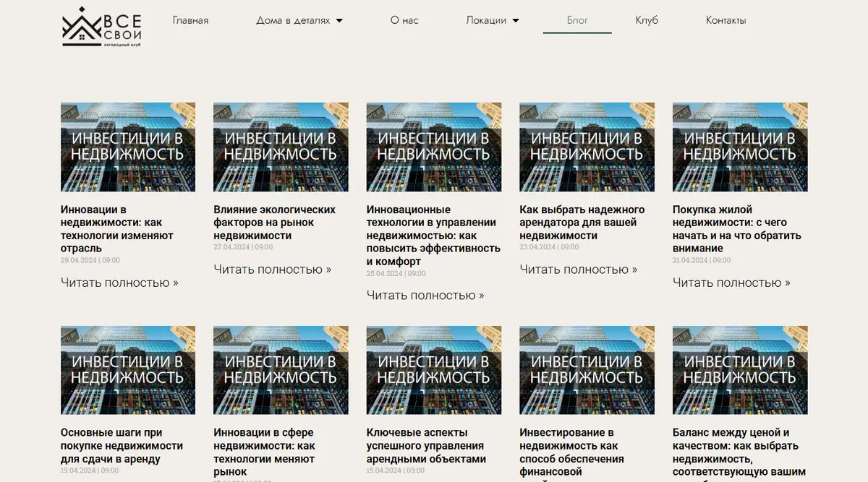Viewport: 868px width, 482px height.
Task: Open article Влияние экологических факторов на рынок недвижимости
Action: tap(275, 223)
